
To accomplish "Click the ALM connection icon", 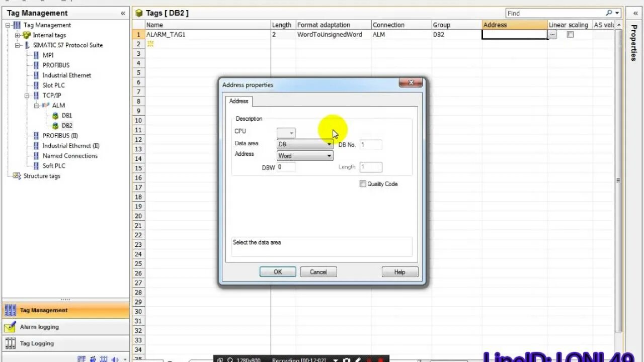I will [x=46, y=106].
